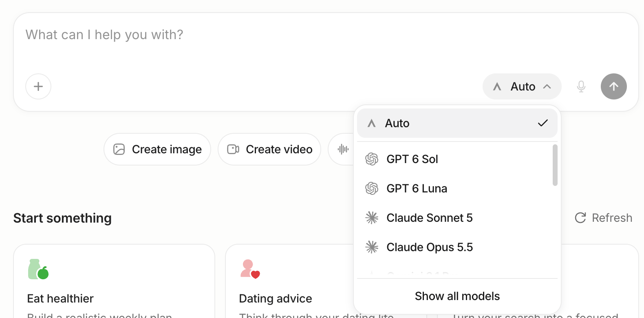Click the plus attachment button
The height and width of the screenshot is (318, 644).
pyautogui.click(x=38, y=86)
